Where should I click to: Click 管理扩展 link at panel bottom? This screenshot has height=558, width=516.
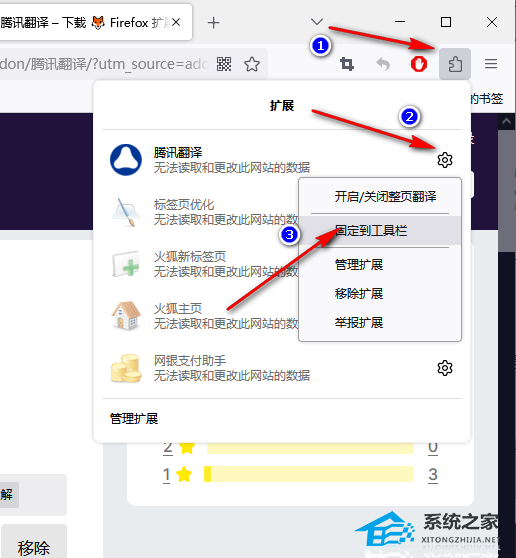pyautogui.click(x=134, y=418)
